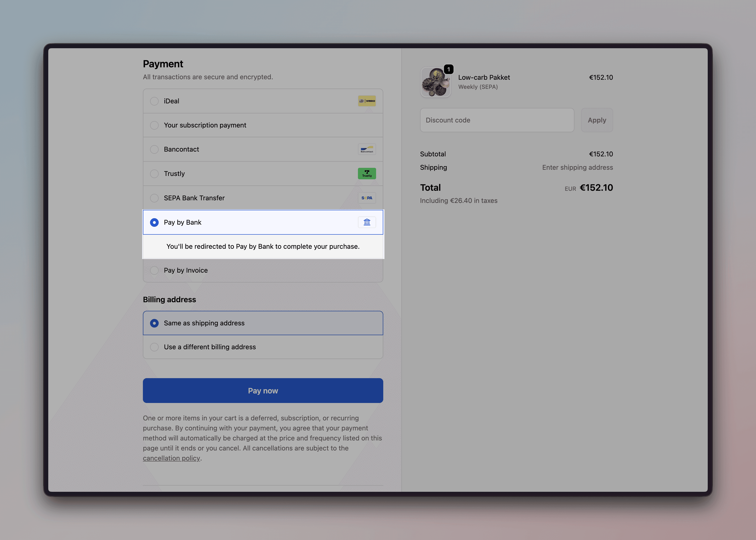Viewport: 756px width, 540px height.
Task: Click Enter shipping address text
Action: (x=577, y=167)
